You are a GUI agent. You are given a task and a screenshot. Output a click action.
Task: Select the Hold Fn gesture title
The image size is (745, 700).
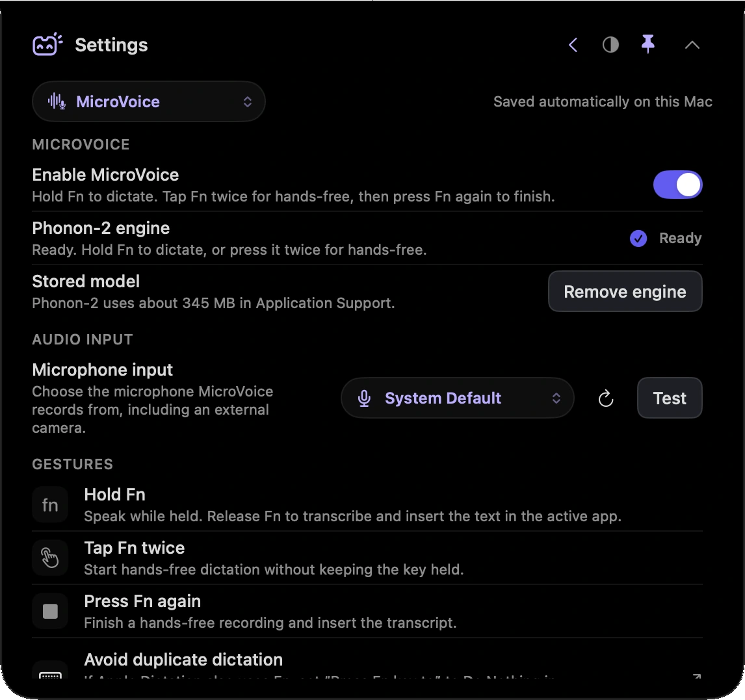pyautogui.click(x=114, y=495)
